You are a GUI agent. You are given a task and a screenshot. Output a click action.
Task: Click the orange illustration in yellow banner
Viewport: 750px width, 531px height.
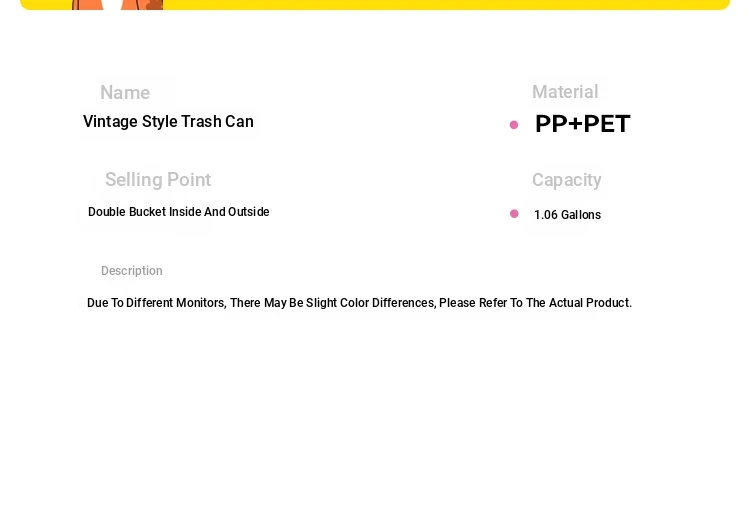pos(118,5)
